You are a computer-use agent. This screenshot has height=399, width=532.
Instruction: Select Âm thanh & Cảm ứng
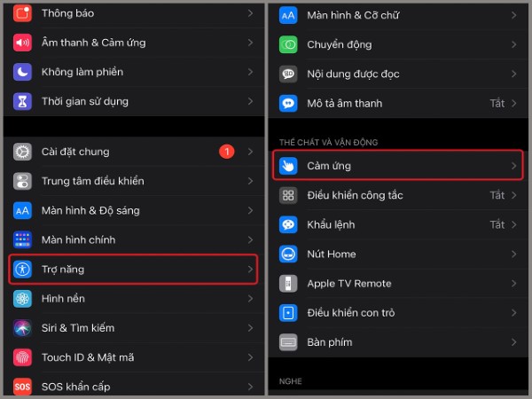tap(134, 43)
